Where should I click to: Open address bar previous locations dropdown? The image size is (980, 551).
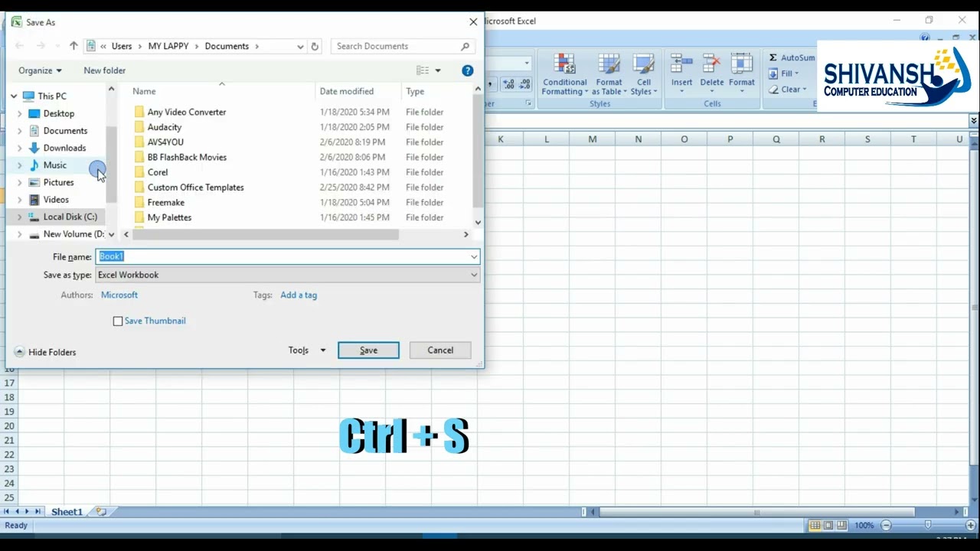pos(300,47)
